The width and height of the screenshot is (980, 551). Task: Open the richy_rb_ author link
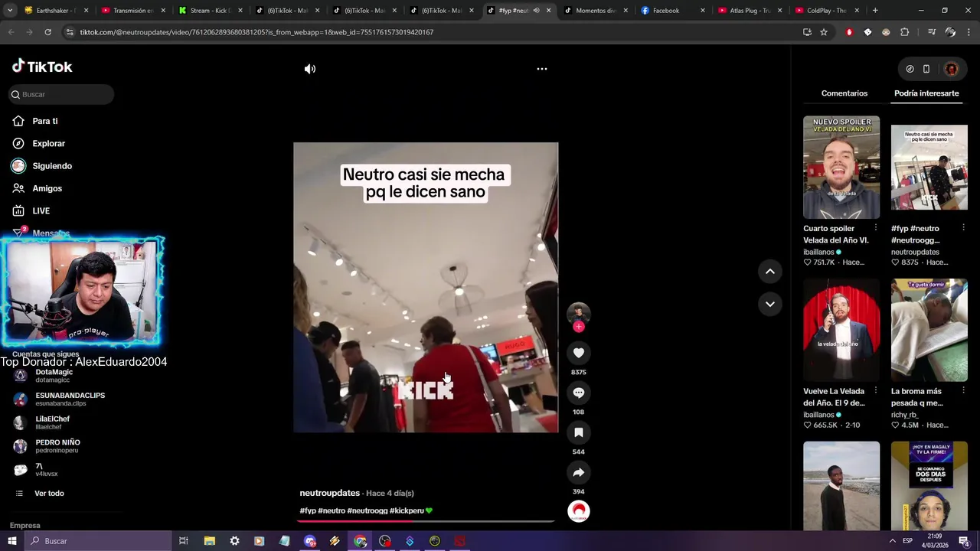(904, 415)
